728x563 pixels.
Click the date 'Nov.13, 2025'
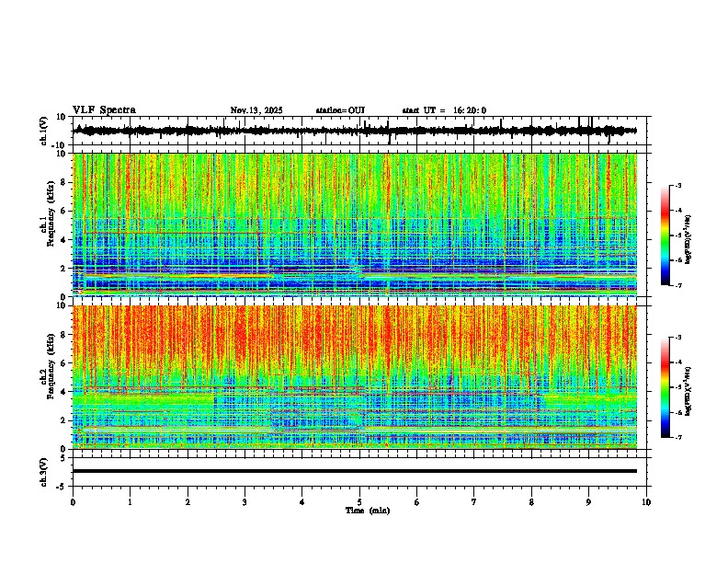tap(256, 110)
